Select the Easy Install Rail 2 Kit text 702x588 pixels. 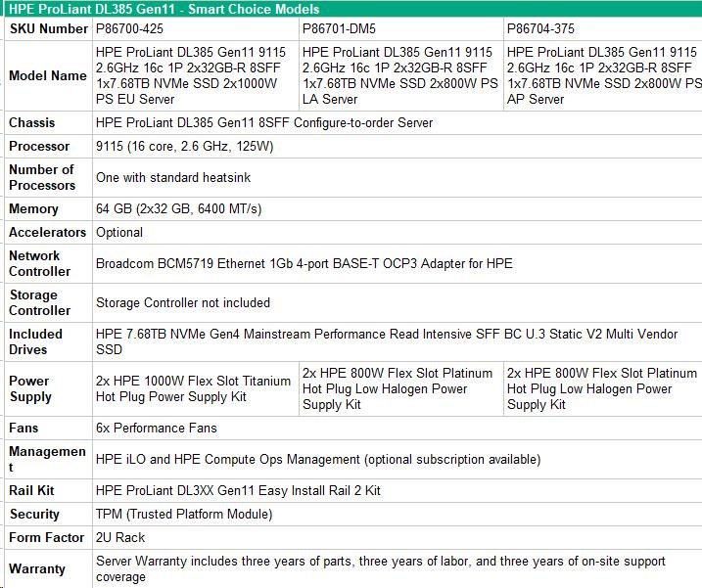tap(238, 491)
